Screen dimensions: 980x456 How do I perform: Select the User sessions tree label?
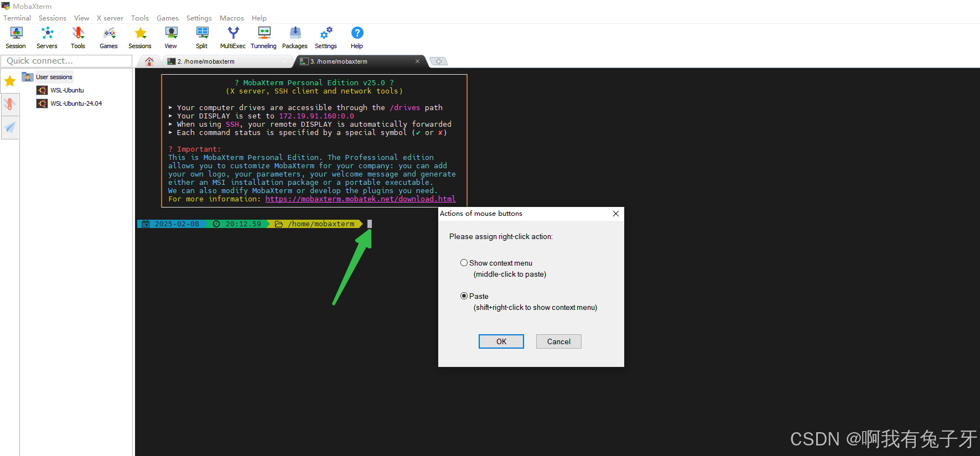[x=54, y=77]
